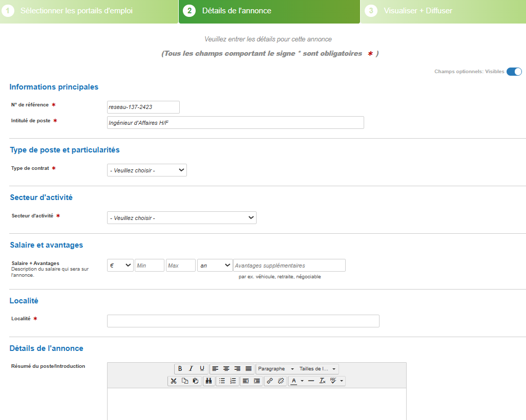Viewport: 526px width, 420px height.
Task: Apply italic formatting in the editor
Action: coord(191,369)
